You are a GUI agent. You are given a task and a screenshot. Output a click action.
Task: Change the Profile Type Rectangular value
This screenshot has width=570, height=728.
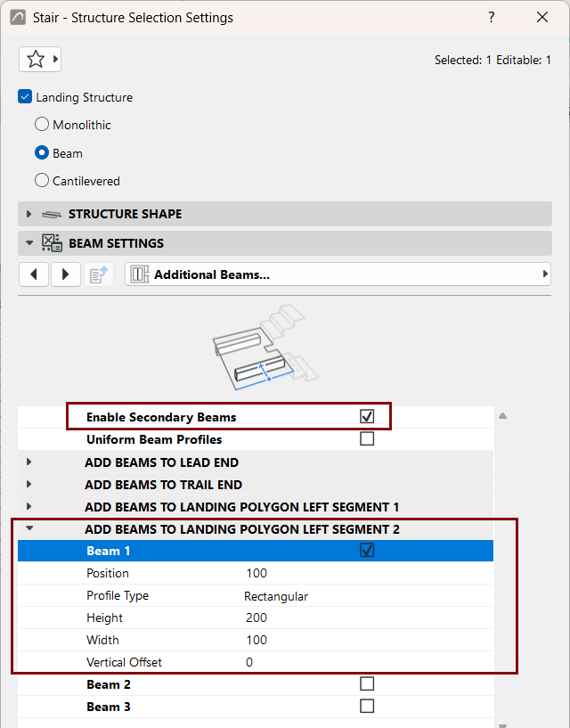[276, 596]
